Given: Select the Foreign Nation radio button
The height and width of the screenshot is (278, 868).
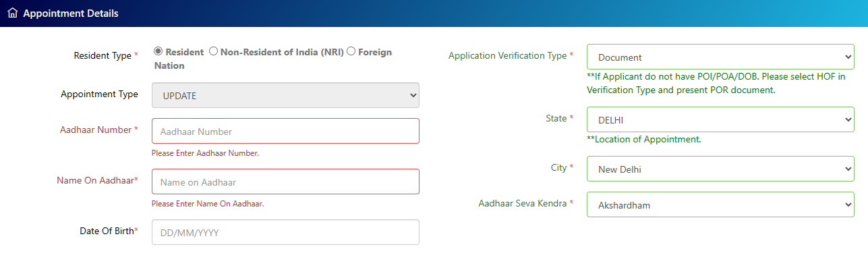Looking at the screenshot, I should pyautogui.click(x=351, y=51).
